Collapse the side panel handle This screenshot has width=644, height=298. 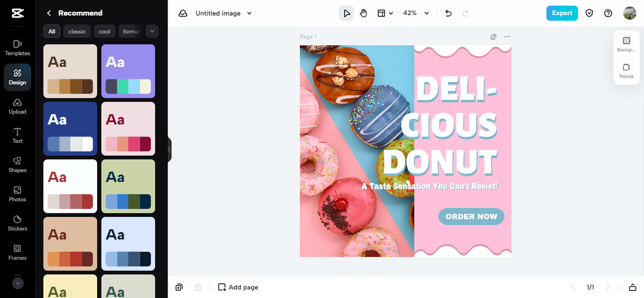click(170, 150)
